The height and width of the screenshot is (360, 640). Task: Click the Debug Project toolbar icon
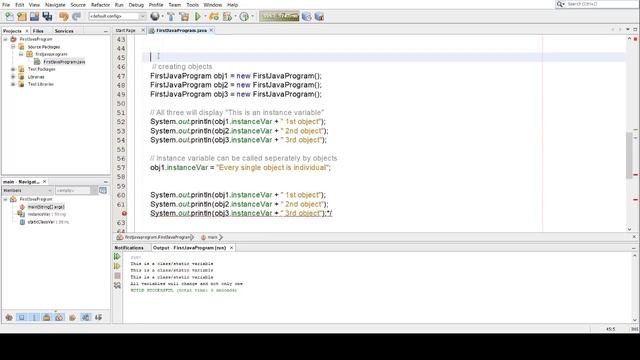click(214, 16)
